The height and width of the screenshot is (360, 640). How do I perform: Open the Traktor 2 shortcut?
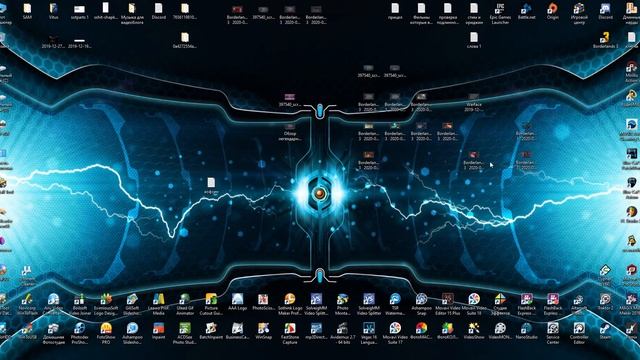pos(605,302)
